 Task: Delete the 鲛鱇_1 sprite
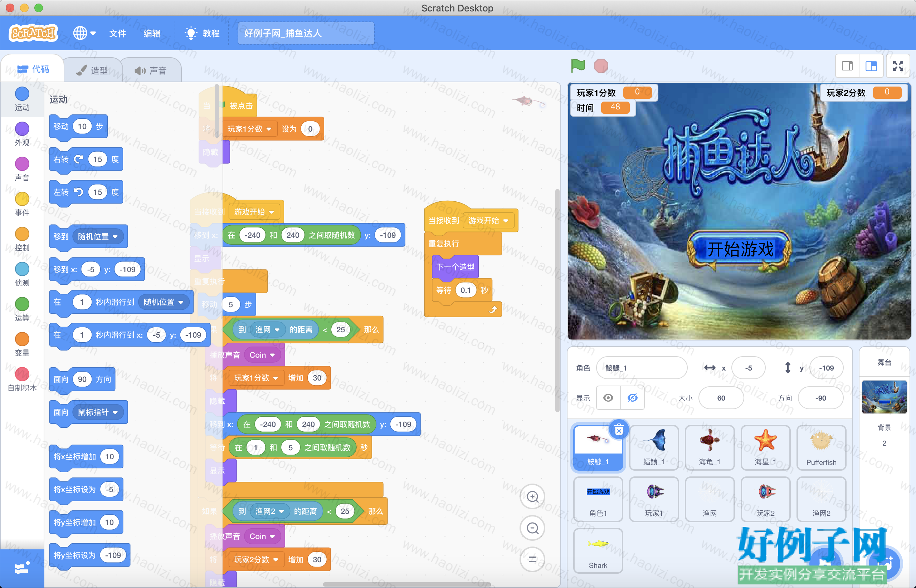tap(619, 430)
